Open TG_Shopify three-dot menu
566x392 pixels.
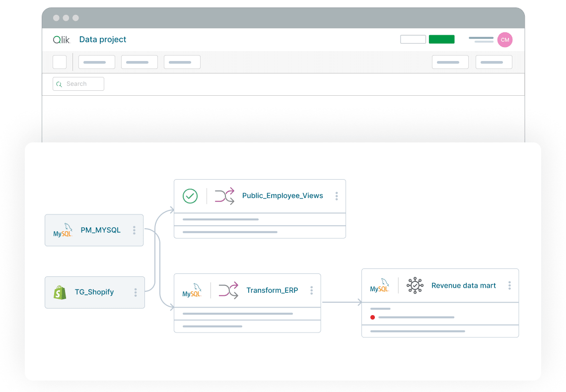pyautogui.click(x=136, y=292)
